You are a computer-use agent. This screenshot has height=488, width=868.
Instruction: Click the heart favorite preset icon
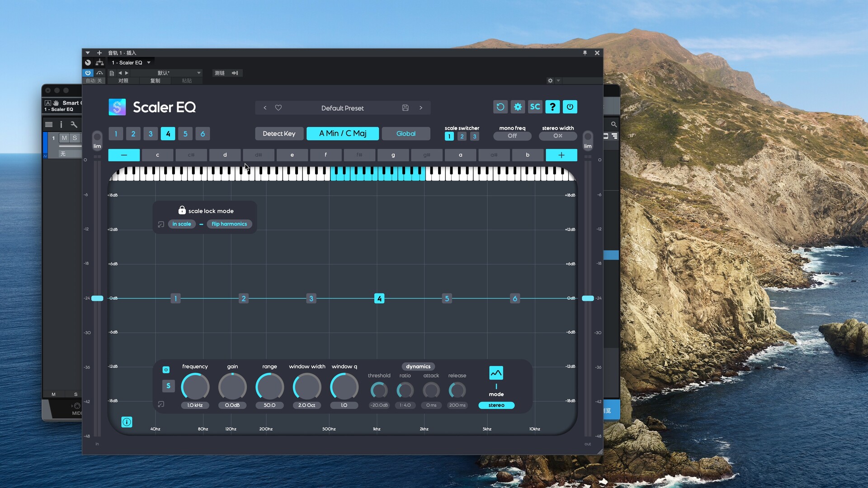click(x=278, y=108)
